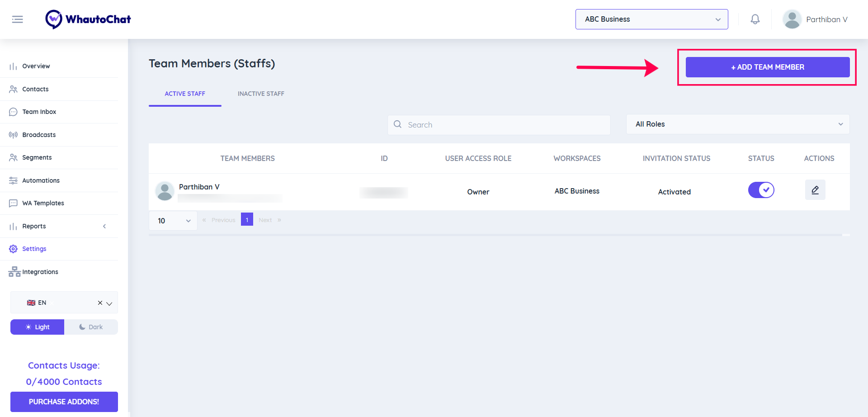Open the ABC Business workspace dropdown
Image resolution: width=868 pixels, height=417 pixels.
pyautogui.click(x=651, y=19)
